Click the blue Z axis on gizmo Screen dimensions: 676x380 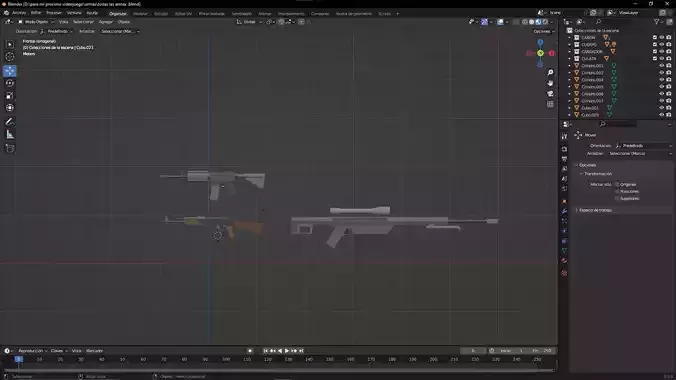pos(540,42)
